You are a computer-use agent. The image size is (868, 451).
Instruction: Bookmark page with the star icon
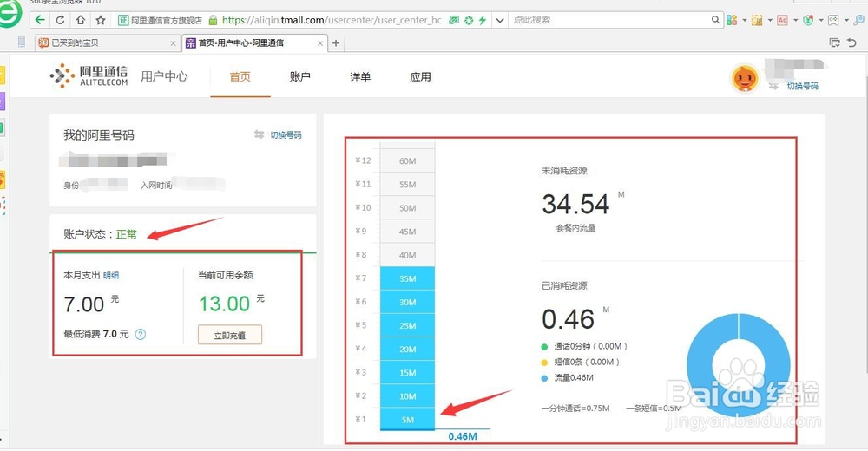(x=100, y=20)
